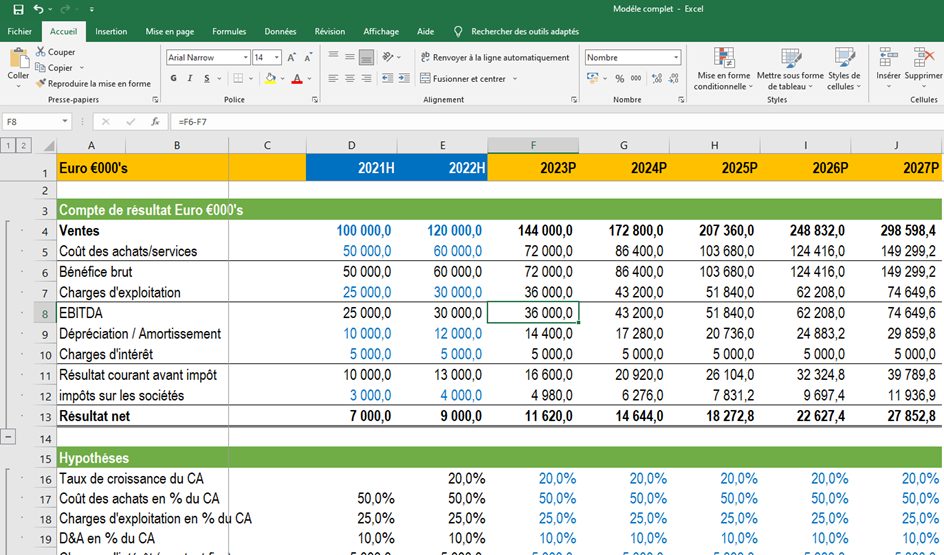Click the percent style icon
Image resolution: width=944 pixels, height=555 pixels.
point(620,79)
